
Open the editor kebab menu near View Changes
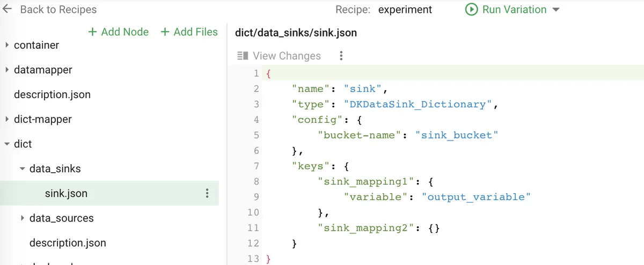[x=341, y=56]
